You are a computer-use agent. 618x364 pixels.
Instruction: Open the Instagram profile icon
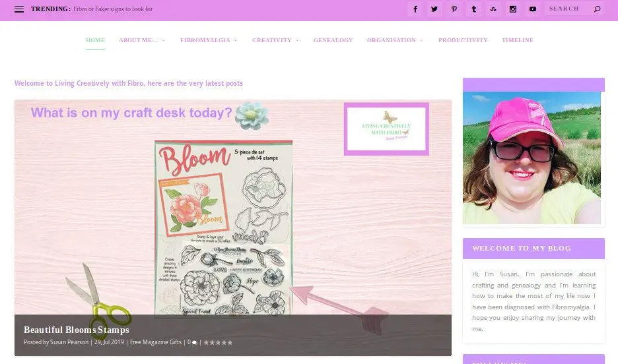(513, 9)
